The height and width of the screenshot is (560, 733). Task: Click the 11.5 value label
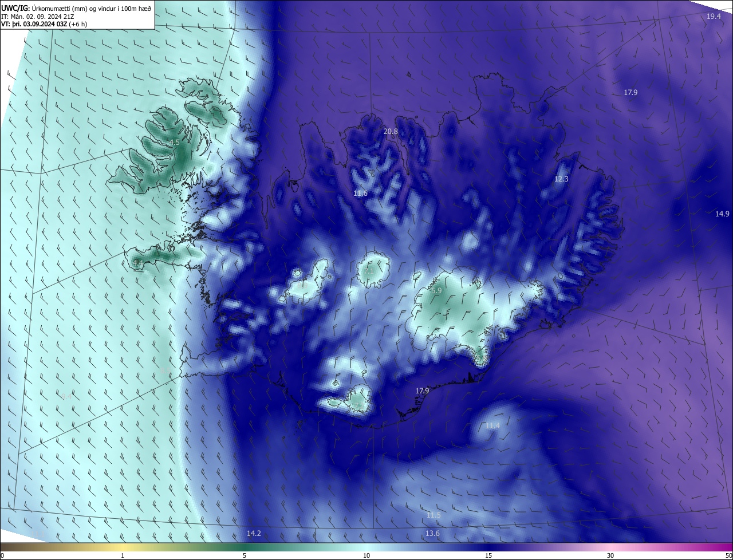pyautogui.click(x=434, y=515)
